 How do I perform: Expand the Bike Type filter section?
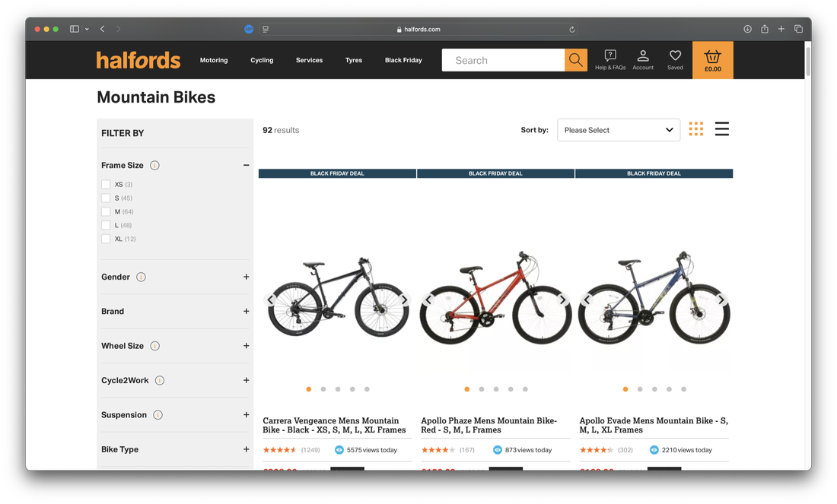pos(246,449)
